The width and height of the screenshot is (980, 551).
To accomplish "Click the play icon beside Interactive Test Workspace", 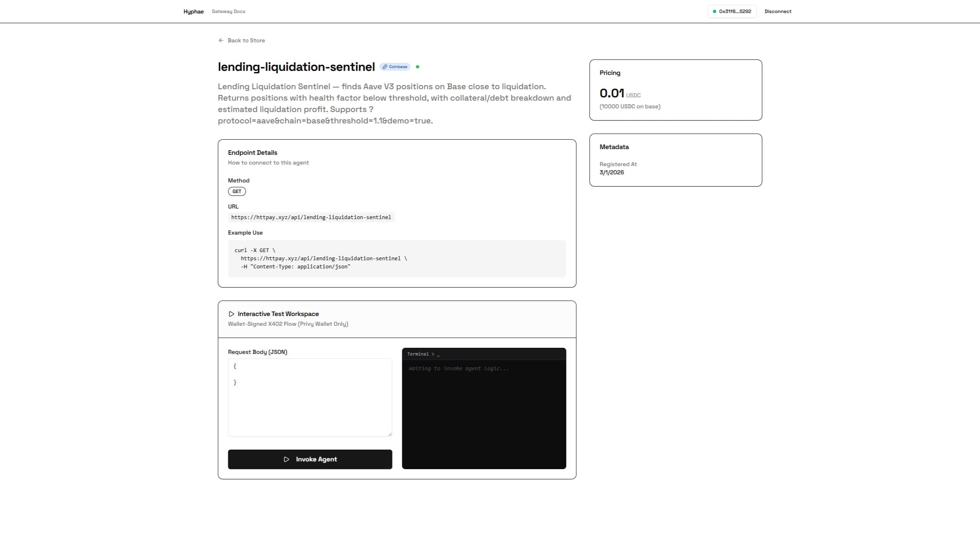I will (231, 314).
